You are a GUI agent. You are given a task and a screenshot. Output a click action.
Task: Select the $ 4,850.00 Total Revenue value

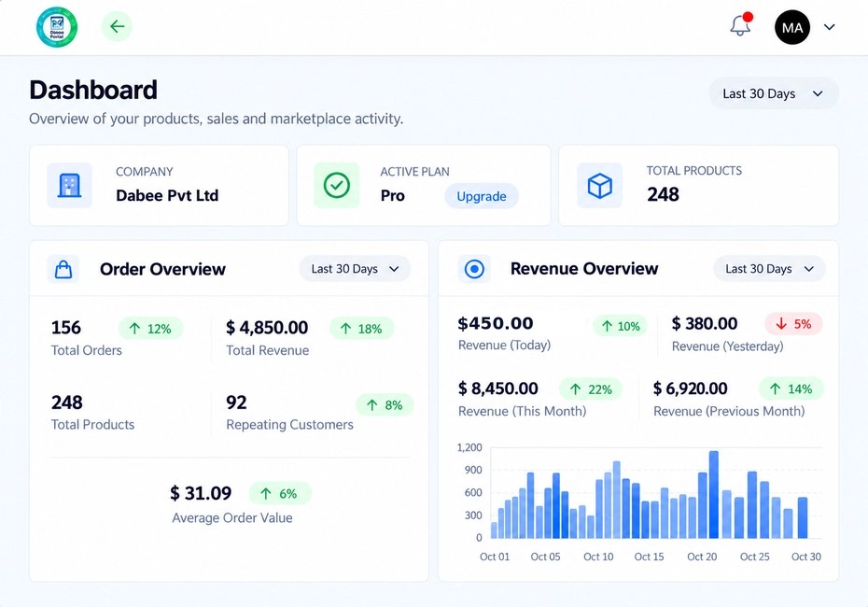coord(267,328)
